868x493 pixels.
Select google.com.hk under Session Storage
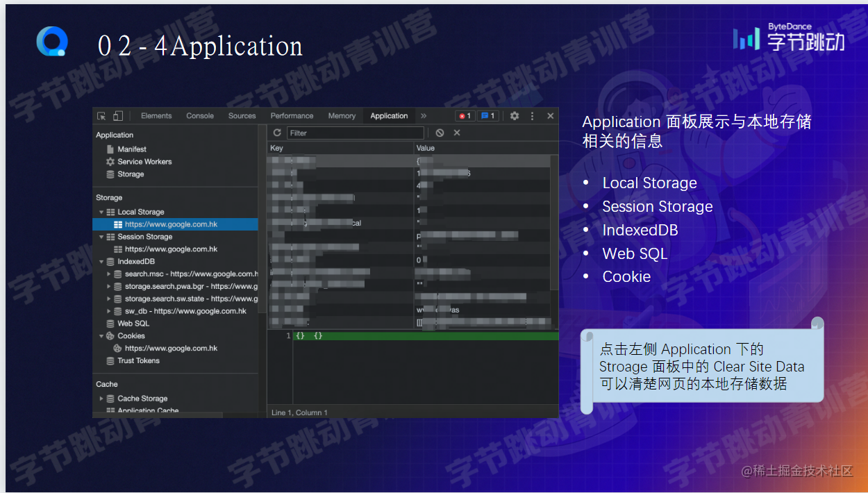pos(171,249)
